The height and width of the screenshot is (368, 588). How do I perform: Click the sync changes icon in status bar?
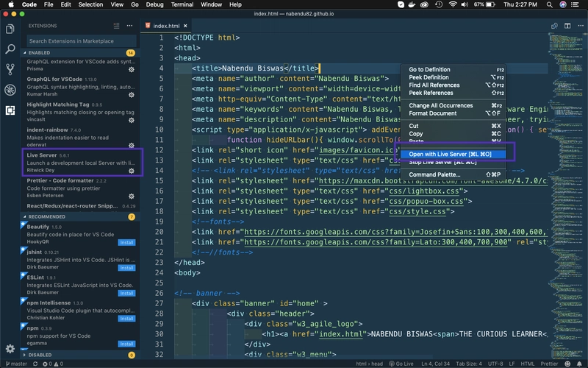coord(35,364)
